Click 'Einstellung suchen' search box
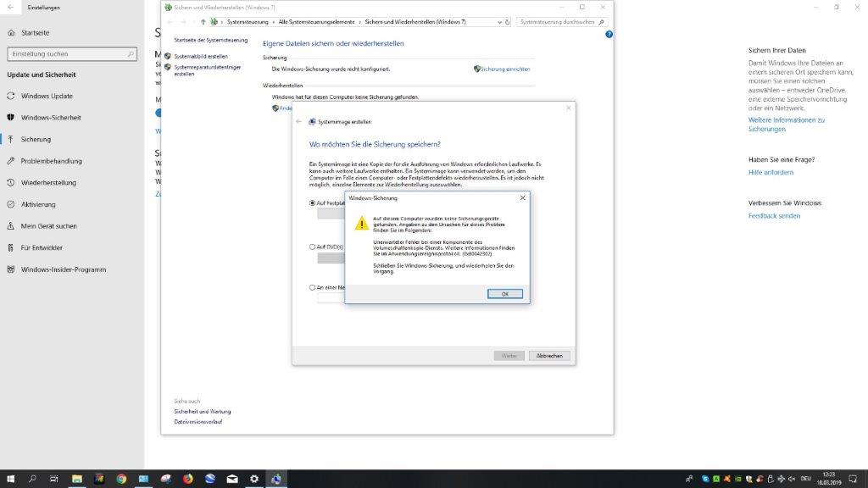Screen dimensions: 868x488 tap(72, 54)
